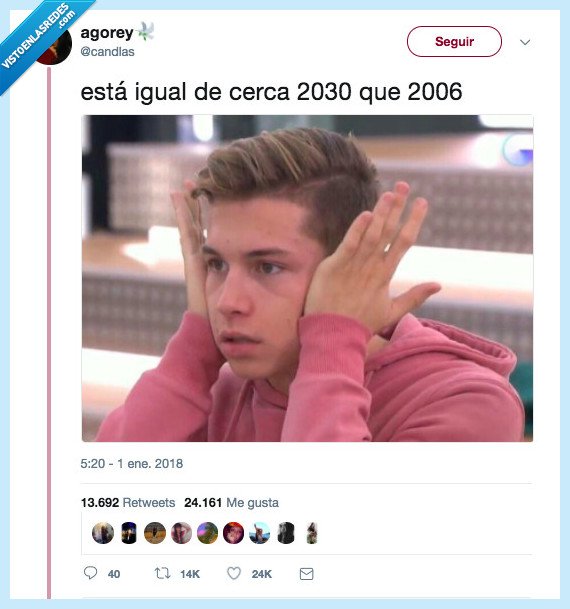The width and height of the screenshot is (570, 609).
Task: Click the tweet text about 2030 and 2006
Action: coord(271,92)
